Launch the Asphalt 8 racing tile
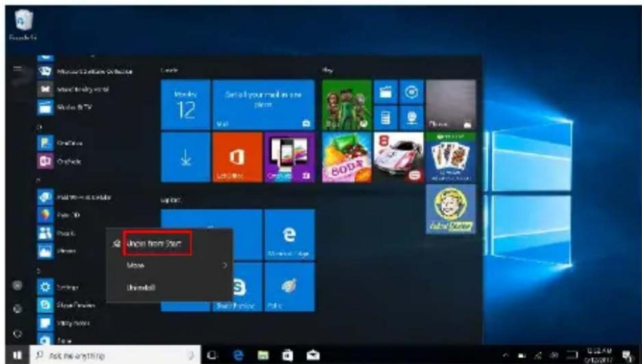The image size is (642, 364). point(399,157)
